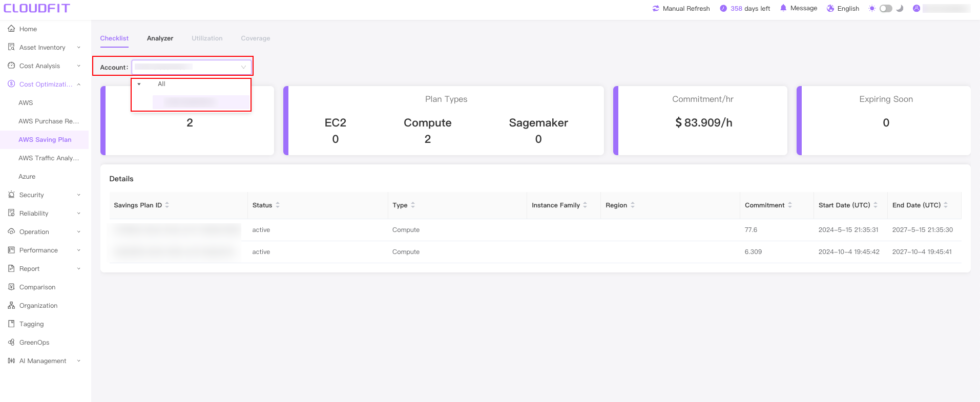This screenshot has width=980, height=402.
Task: Change language via English button
Action: tap(843, 8)
